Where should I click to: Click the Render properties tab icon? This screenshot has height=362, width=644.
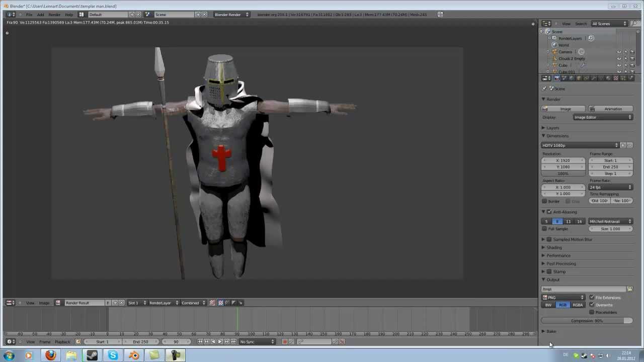click(557, 78)
